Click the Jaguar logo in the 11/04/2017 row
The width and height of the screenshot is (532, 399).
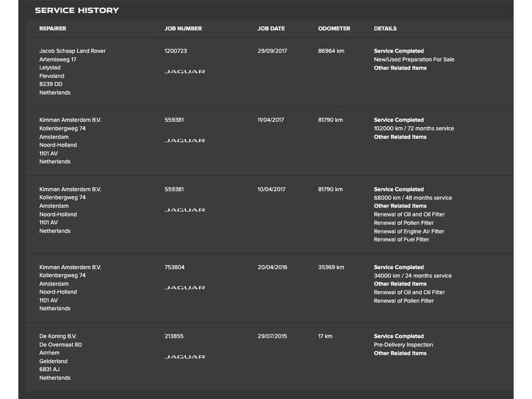pos(185,140)
